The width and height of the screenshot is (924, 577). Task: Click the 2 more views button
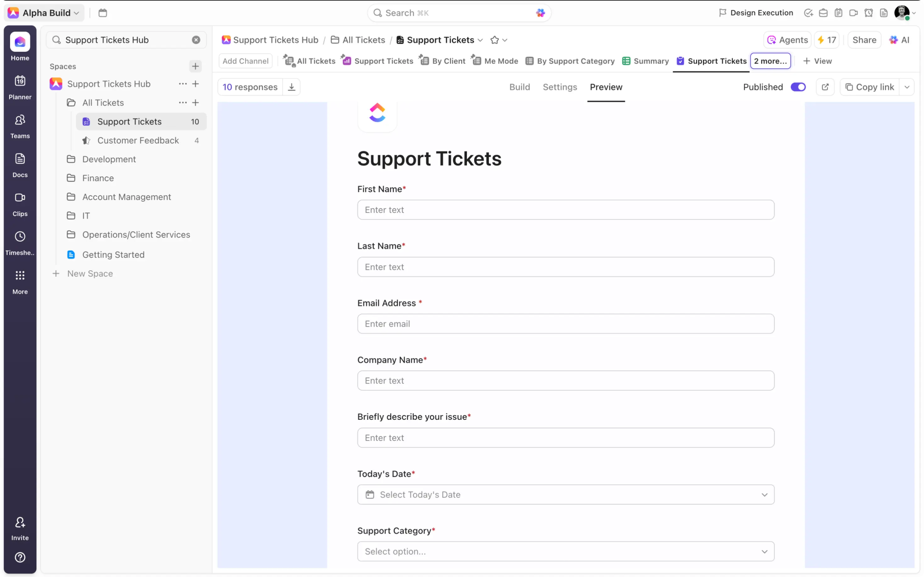770,61
